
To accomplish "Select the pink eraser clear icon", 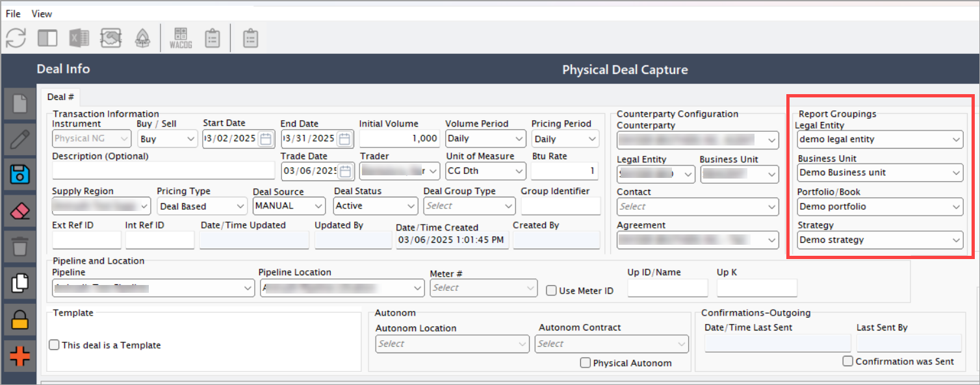I will [x=20, y=210].
